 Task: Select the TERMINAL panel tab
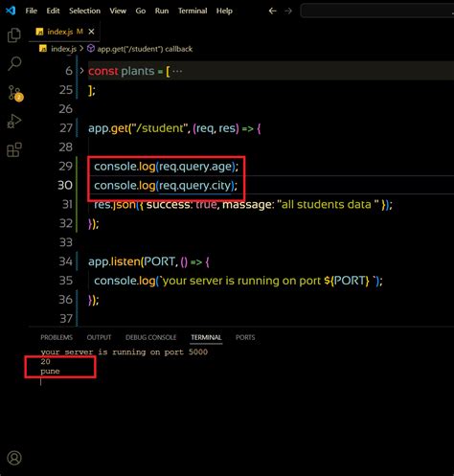[206, 337]
